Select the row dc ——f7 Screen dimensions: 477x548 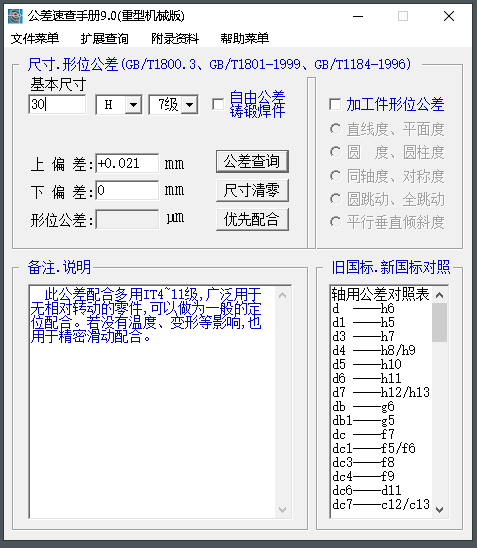coord(381,434)
